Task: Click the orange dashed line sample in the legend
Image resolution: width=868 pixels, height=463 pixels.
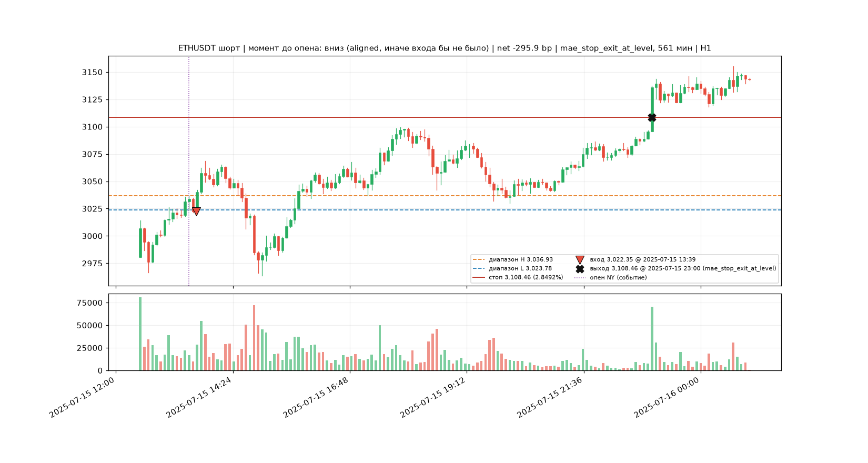Action: pyautogui.click(x=479, y=259)
